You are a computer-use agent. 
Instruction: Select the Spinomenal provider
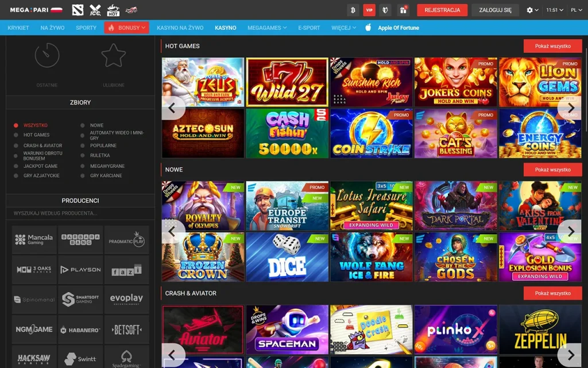coord(34,300)
